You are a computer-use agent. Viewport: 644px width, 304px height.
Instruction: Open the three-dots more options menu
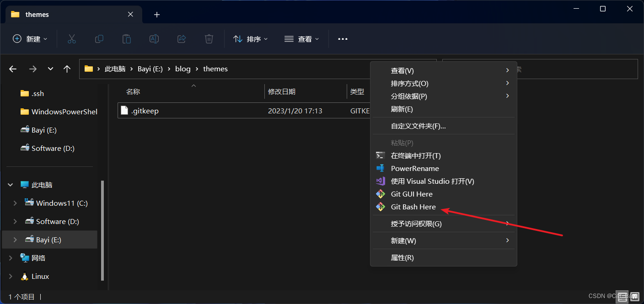343,39
